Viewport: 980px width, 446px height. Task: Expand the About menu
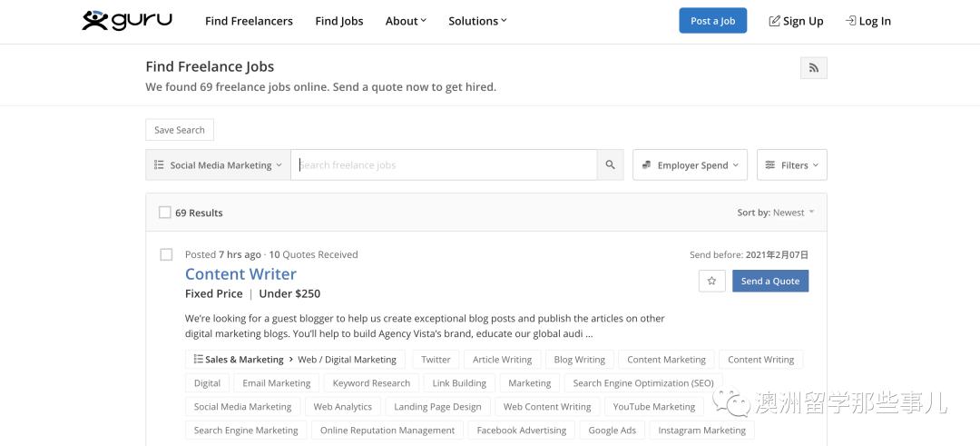point(406,21)
